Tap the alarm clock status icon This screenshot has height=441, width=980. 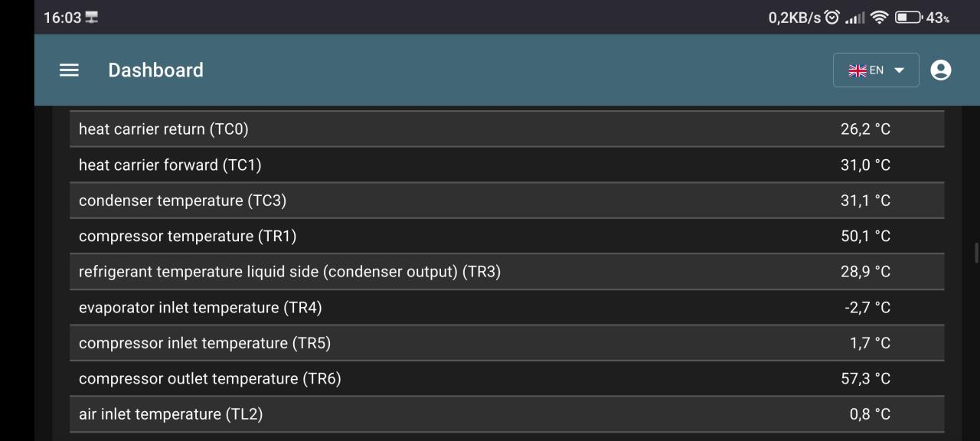point(832,17)
